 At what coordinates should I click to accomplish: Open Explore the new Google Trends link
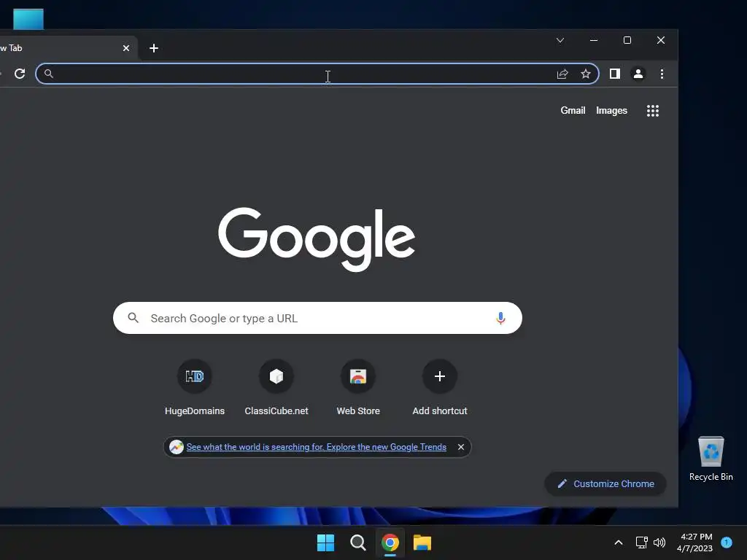[x=317, y=447]
